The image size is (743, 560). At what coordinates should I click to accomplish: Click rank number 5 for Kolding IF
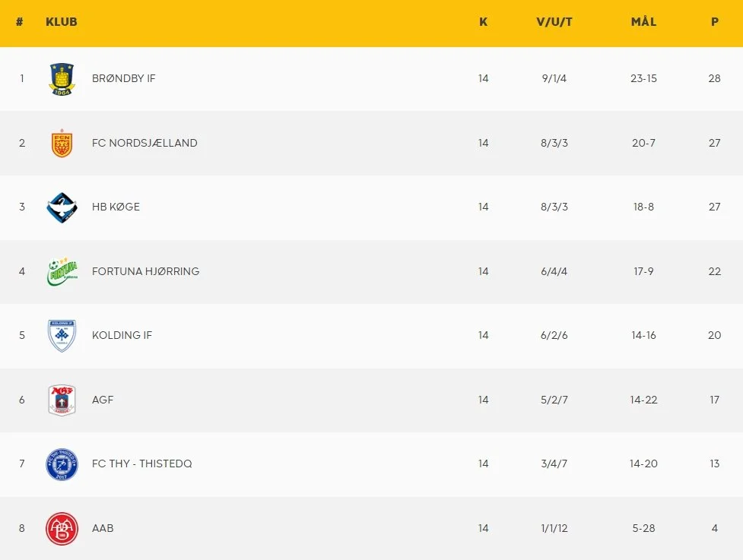(x=22, y=335)
